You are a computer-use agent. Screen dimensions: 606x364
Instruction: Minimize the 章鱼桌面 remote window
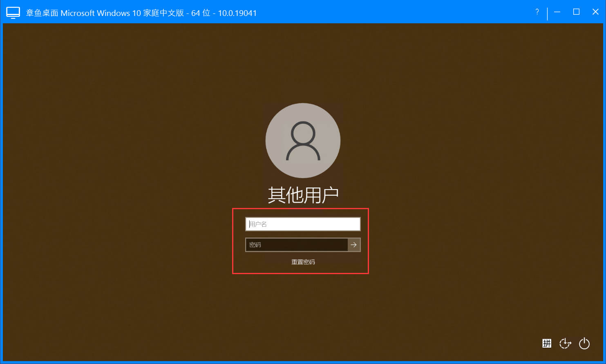point(557,12)
